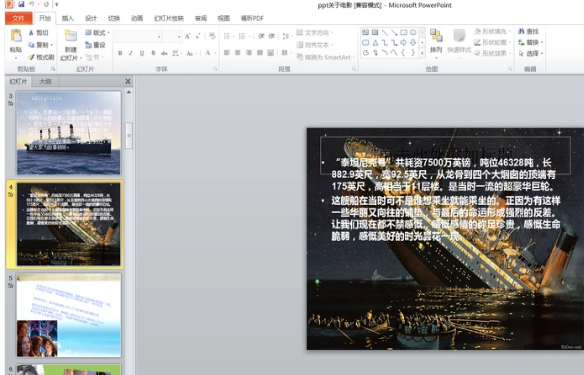Open the 复制 copy dropdown arrow
Viewport: 584px width, 375px height.
click(51, 45)
